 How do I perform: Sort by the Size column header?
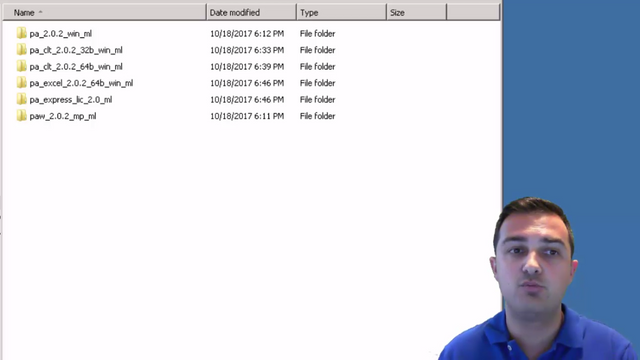[417, 13]
